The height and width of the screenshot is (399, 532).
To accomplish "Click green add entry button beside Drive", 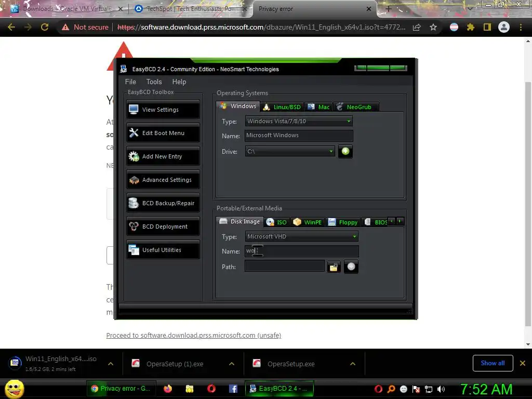I will pos(345,151).
